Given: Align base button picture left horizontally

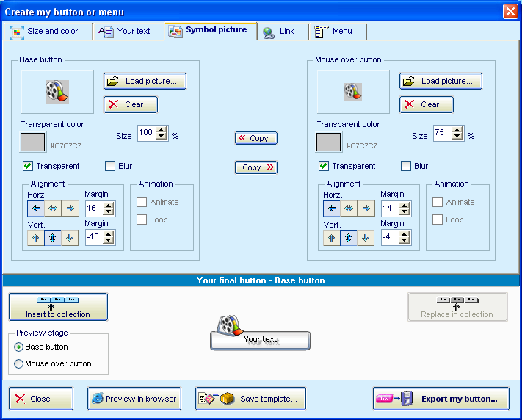Looking at the screenshot, I should point(36,209).
